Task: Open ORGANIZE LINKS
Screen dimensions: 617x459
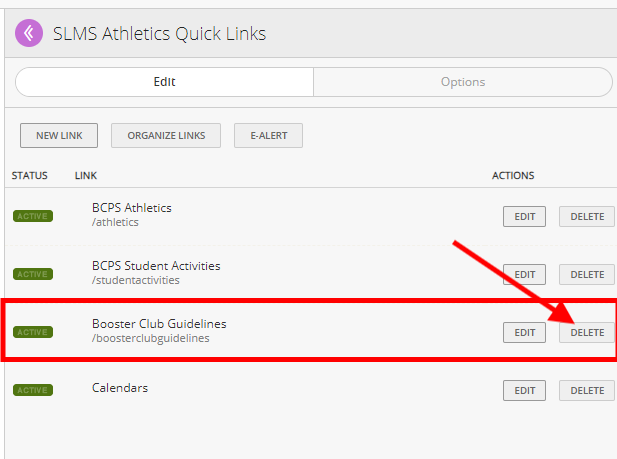Action: (x=166, y=135)
